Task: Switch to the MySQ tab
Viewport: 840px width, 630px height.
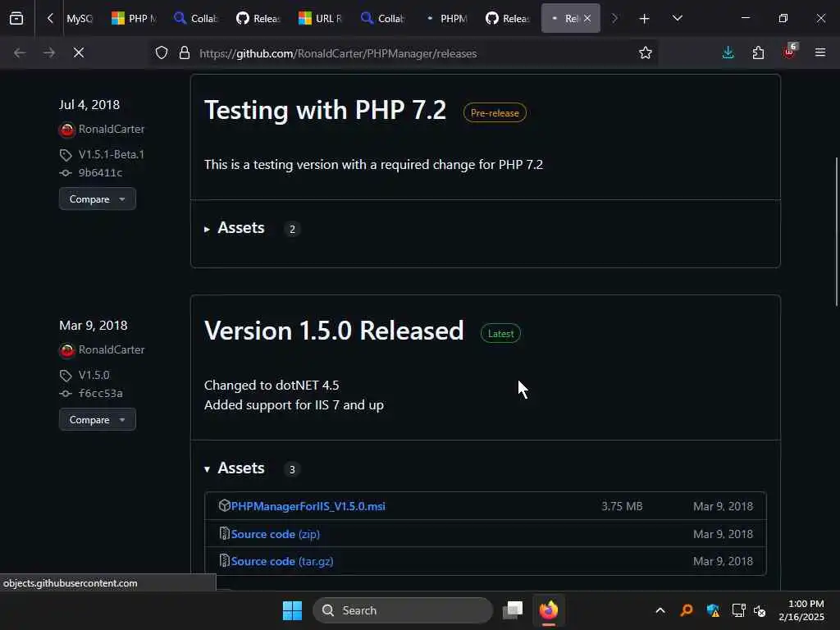Action: (80, 18)
